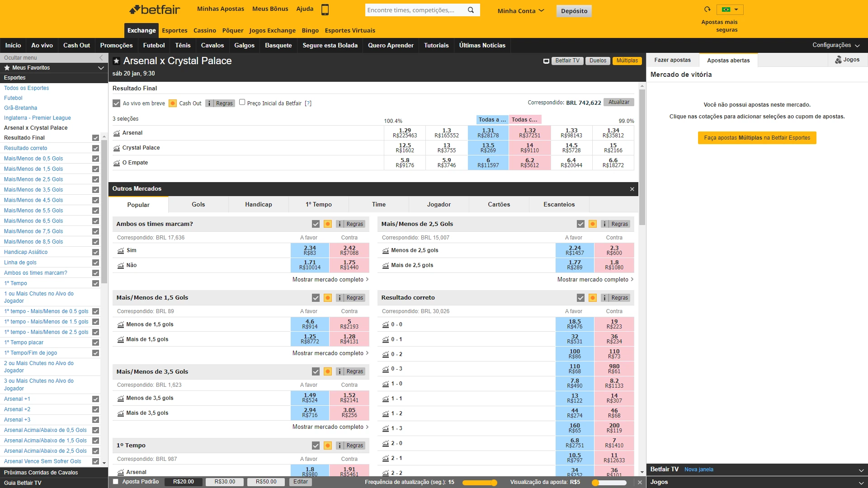Image resolution: width=868 pixels, height=488 pixels.
Task: Open the Minha Conta dropdown
Action: coord(520,11)
